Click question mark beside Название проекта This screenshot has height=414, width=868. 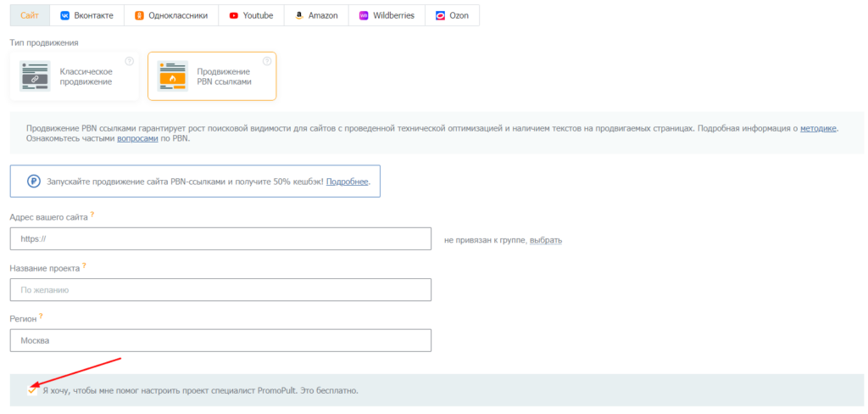tap(85, 266)
